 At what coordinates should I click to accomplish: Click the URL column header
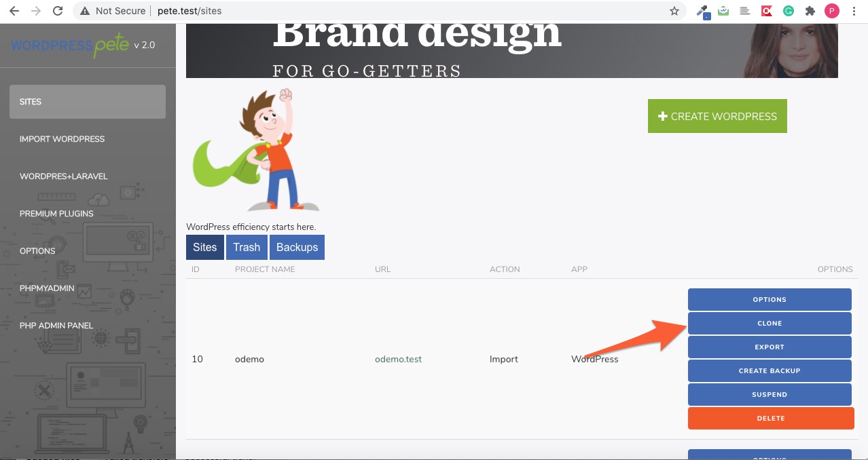coord(383,269)
